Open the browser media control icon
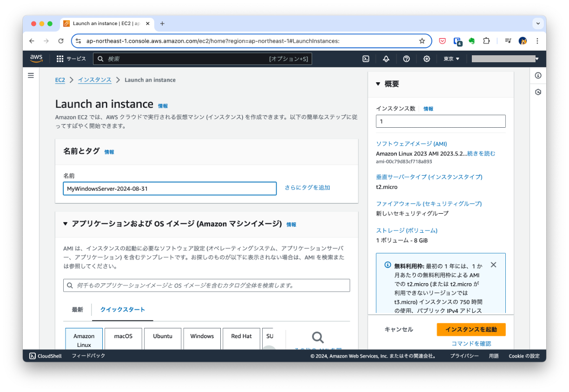This screenshot has height=392, width=569. 508,41
